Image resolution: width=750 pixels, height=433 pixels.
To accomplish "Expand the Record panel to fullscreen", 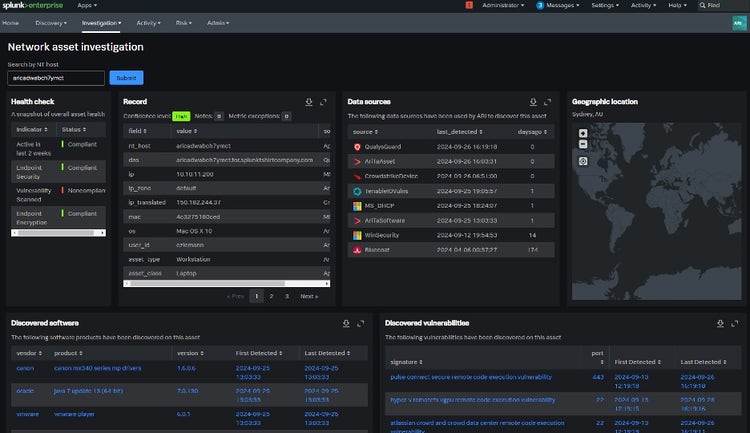I will pos(324,102).
